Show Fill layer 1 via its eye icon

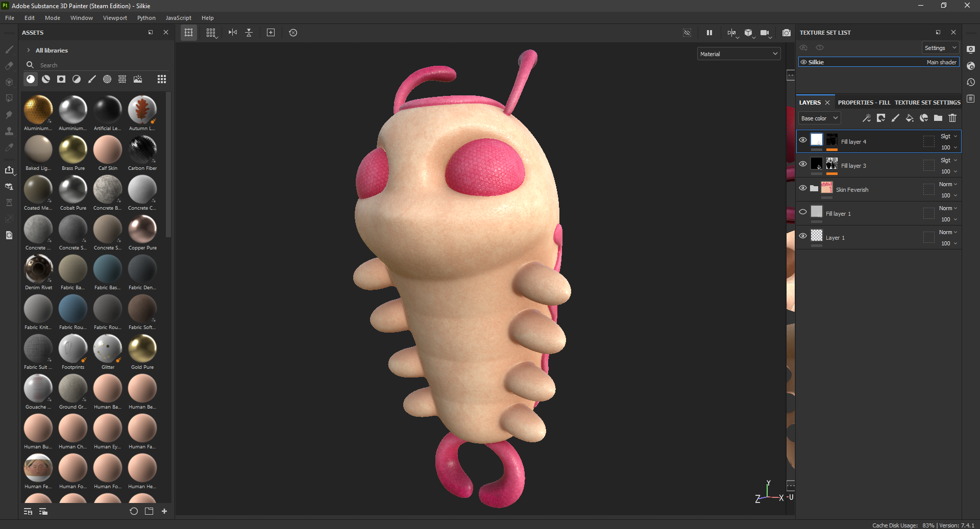point(803,212)
